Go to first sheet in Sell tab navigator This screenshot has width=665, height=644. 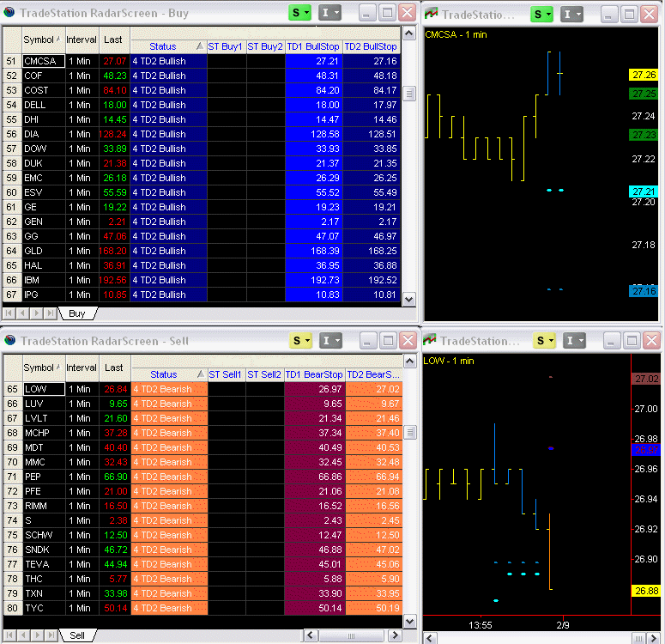pos(9,635)
